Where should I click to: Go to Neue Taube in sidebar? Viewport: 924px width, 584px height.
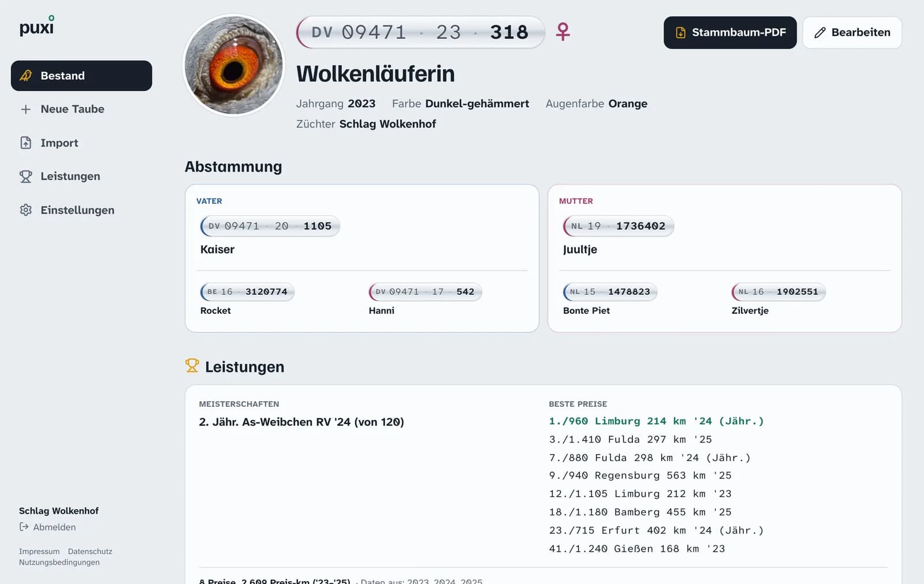point(81,109)
